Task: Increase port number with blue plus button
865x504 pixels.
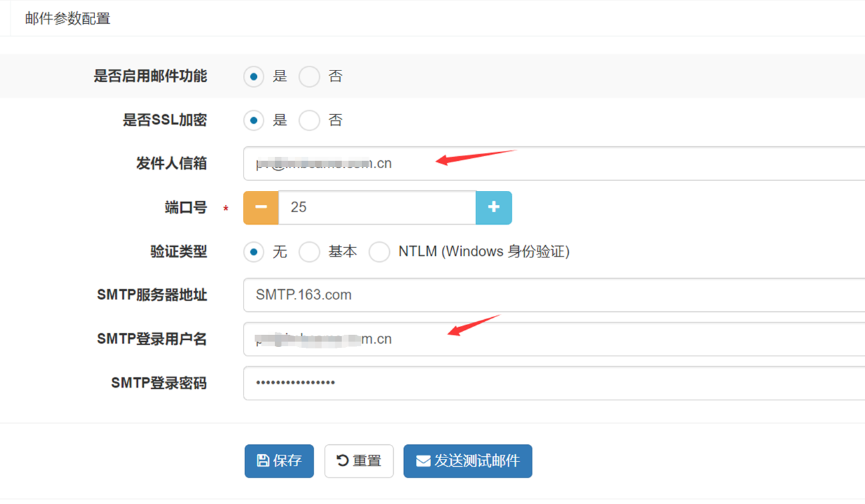Action: [494, 207]
